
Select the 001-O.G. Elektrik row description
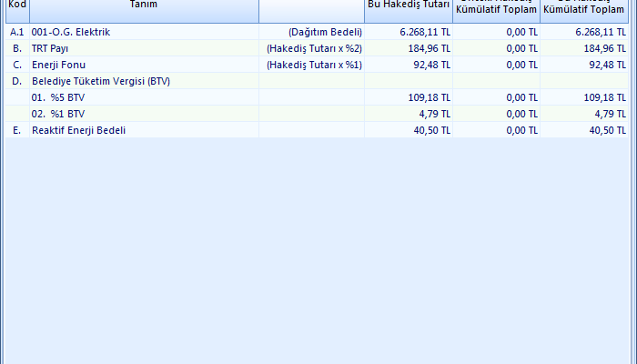[70, 32]
